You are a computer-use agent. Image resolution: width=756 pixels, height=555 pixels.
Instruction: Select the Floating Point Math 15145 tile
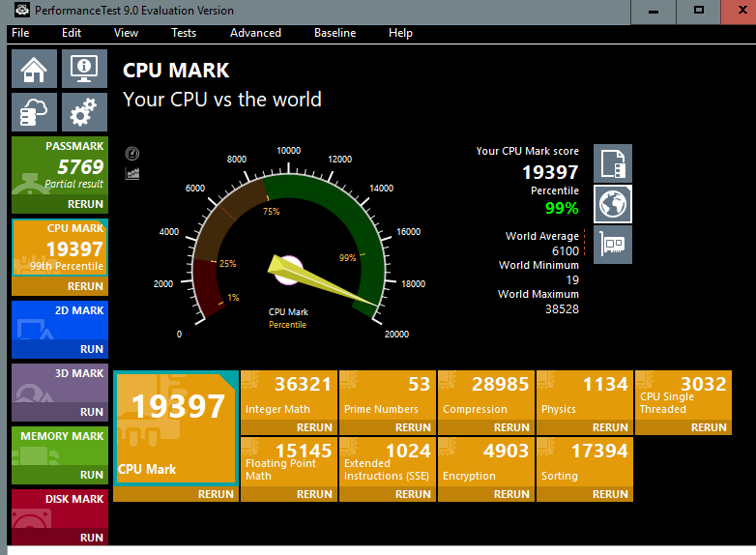point(289,461)
